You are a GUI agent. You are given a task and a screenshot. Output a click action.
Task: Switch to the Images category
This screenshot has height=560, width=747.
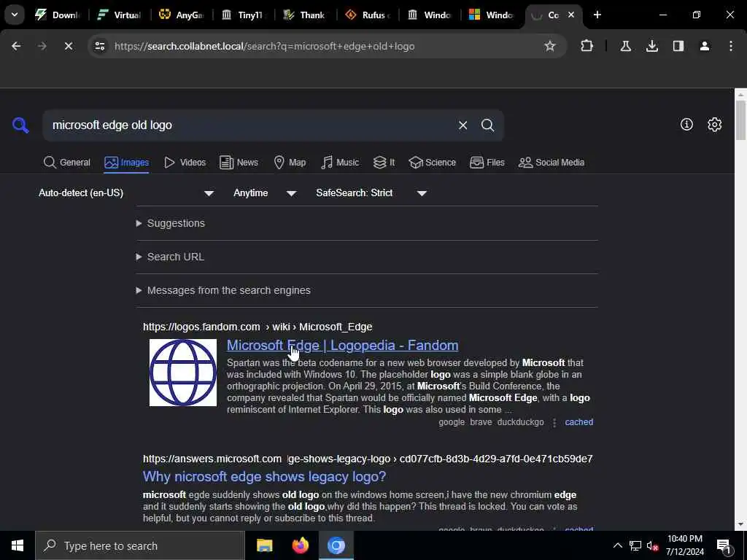(127, 163)
